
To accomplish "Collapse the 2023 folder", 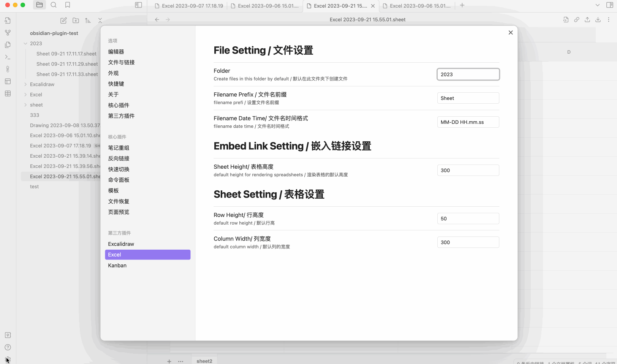I will click(25, 43).
